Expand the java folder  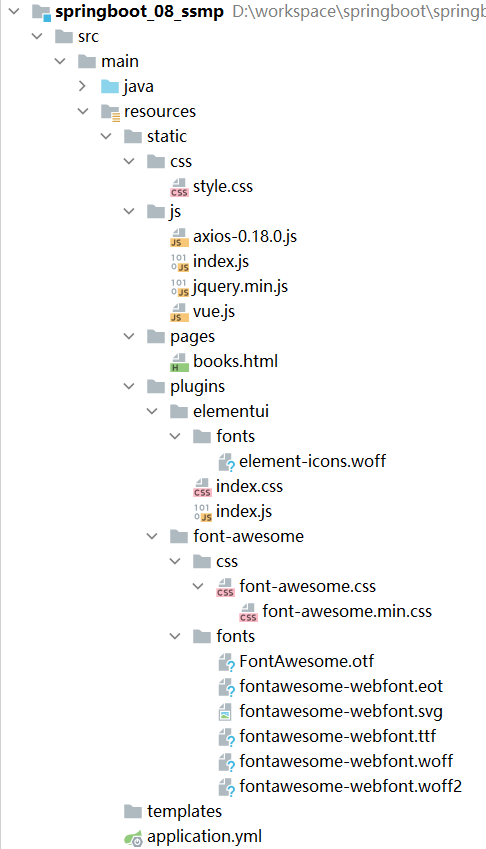click(x=82, y=86)
